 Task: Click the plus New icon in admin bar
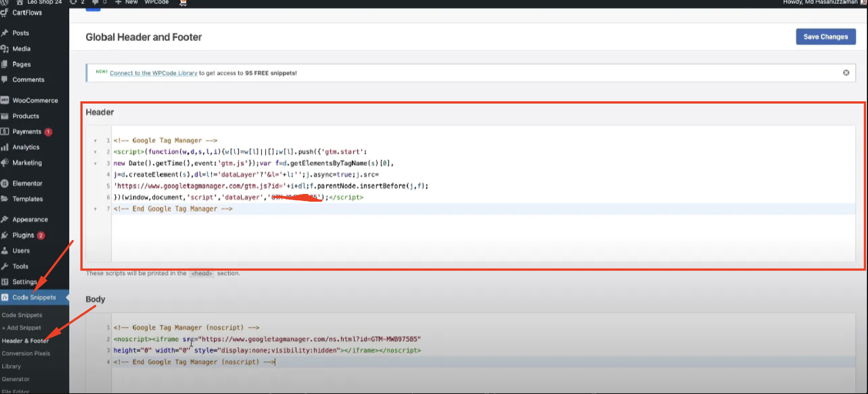tap(118, 2)
